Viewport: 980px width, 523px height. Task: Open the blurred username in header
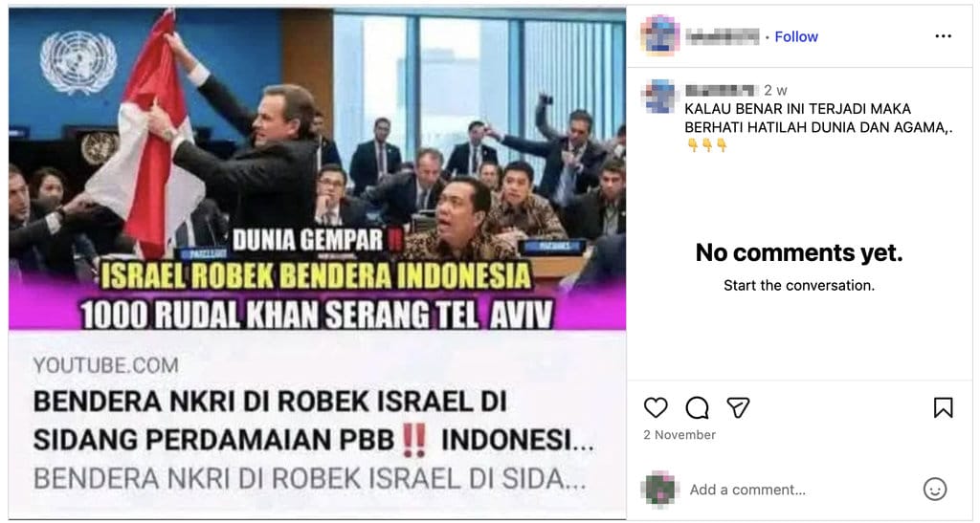[x=723, y=37]
